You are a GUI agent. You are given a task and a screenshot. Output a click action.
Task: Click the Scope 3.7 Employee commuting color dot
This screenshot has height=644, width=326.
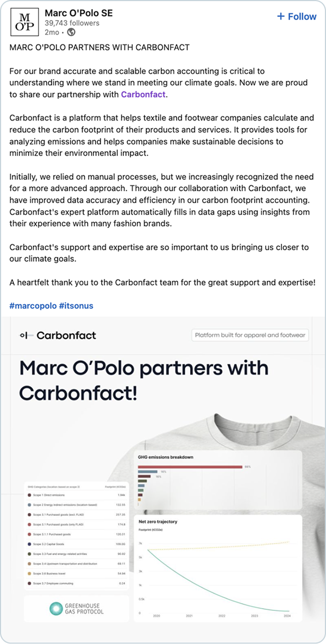tap(29, 583)
